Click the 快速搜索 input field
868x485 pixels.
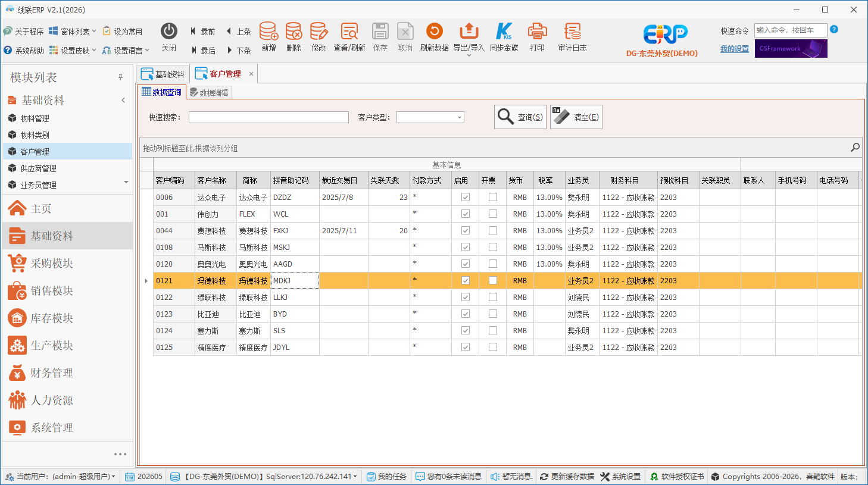point(268,117)
